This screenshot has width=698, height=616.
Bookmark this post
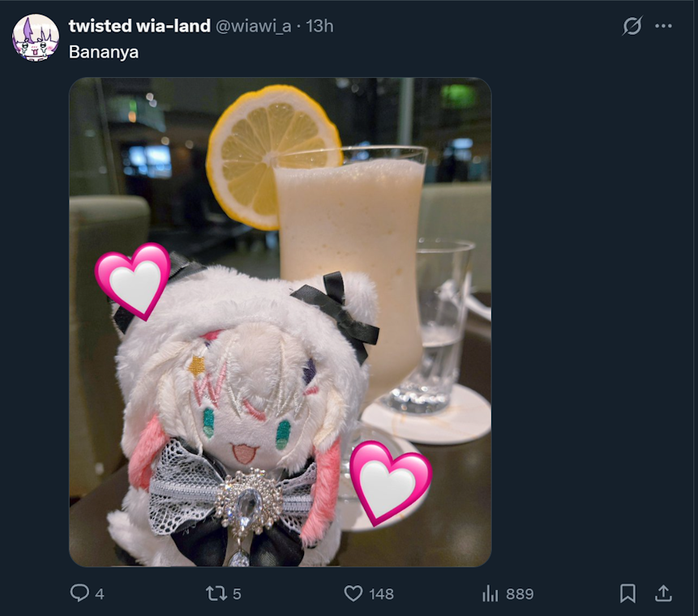coord(627,593)
